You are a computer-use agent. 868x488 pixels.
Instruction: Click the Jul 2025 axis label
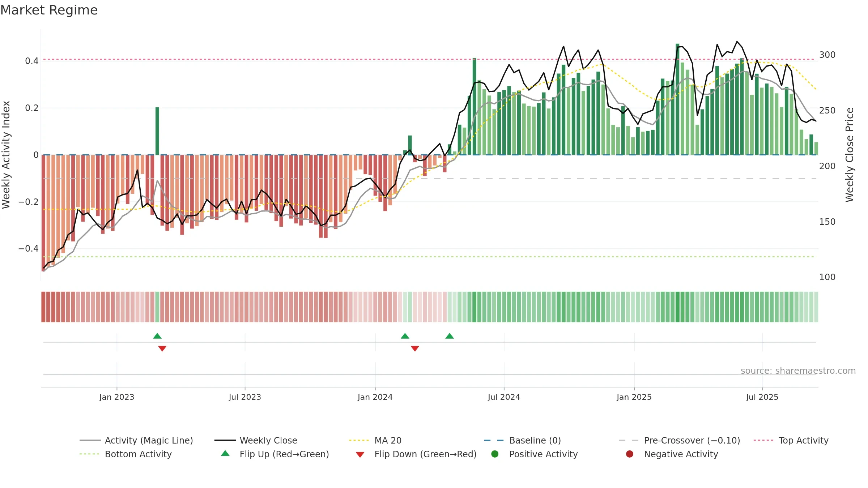[x=762, y=397]
